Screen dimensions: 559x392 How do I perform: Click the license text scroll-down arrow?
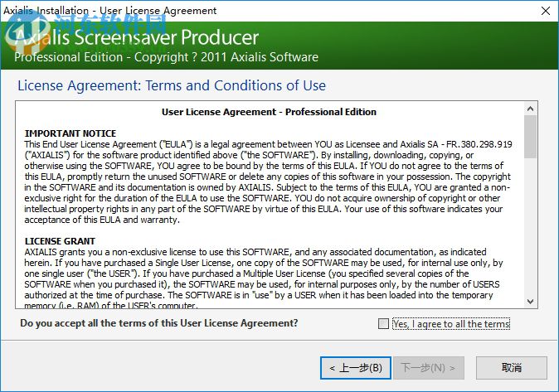(530, 302)
